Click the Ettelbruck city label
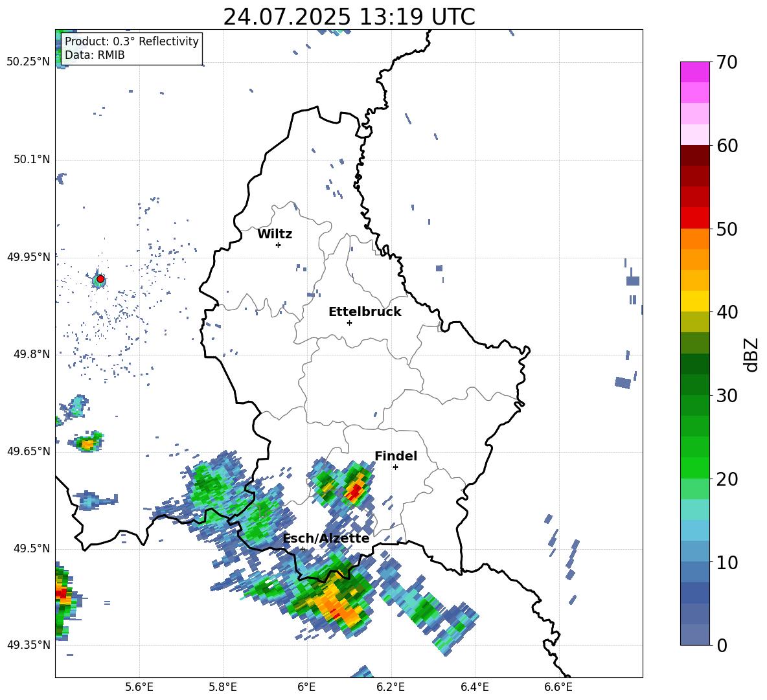This screenshot has height=700, width=767. point(365,312)
